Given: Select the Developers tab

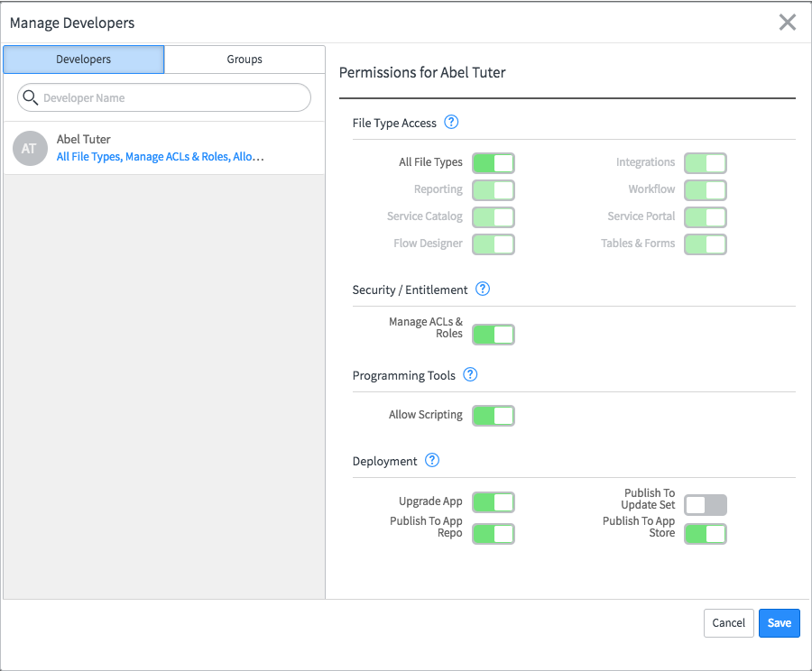Looking at the screenshot, I should click(84, 60).
